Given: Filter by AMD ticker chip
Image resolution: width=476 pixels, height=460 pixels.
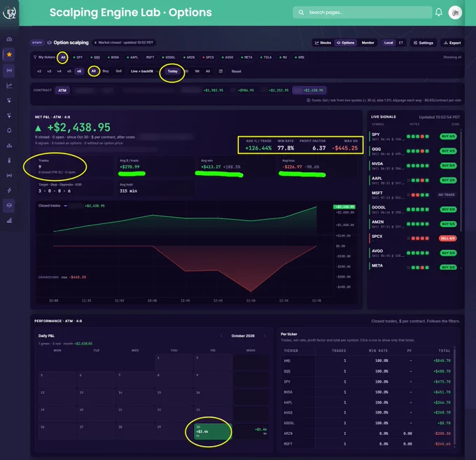Looking at the screenshot, I should pyautogui.click(x=300, y=57).
